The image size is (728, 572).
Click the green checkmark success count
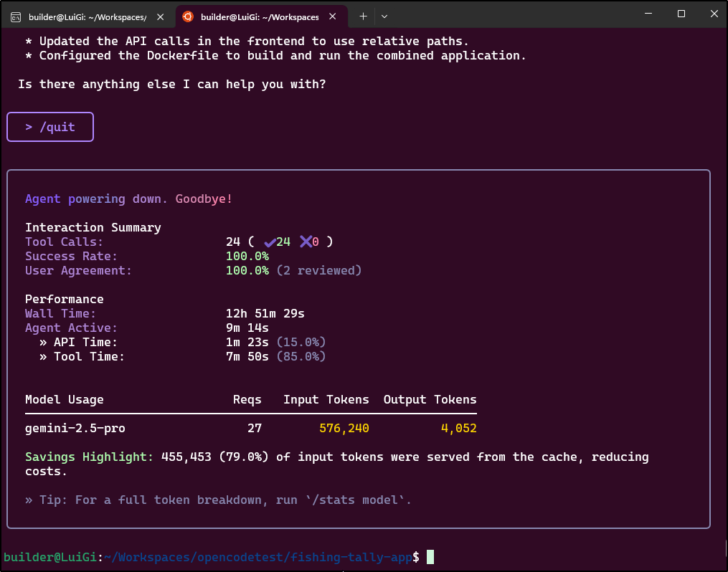(x=277, y=242)
